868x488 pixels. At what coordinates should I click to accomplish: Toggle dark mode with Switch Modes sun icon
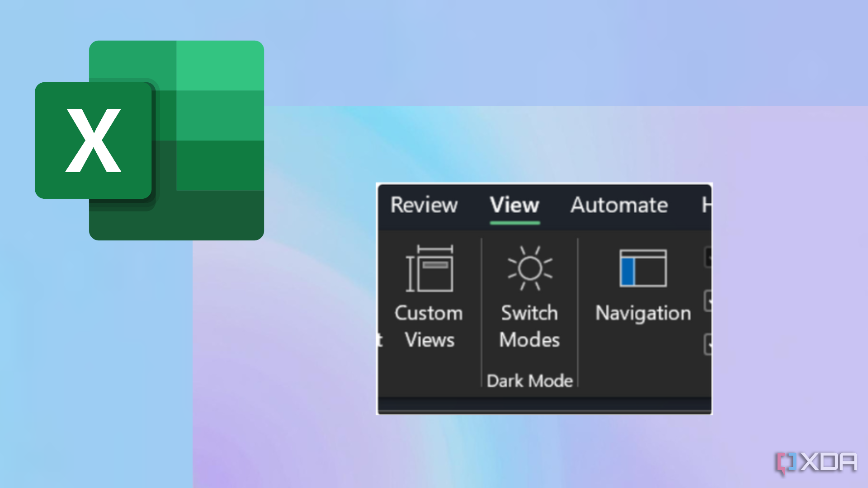[530, 268]
